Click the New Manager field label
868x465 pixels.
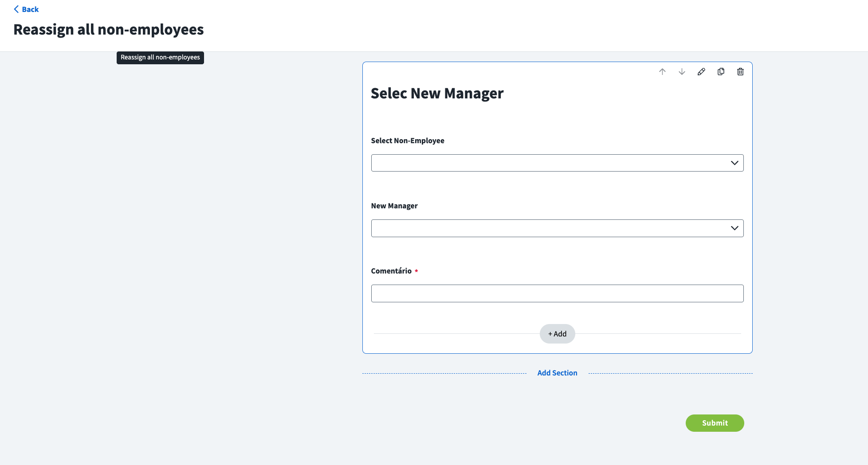pyautogui.click(x=394, y=206)
